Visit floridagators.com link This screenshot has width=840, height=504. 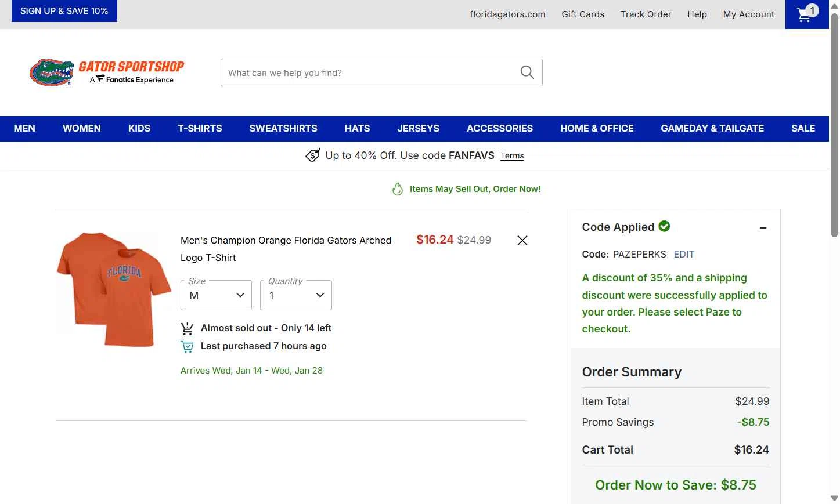507,14
